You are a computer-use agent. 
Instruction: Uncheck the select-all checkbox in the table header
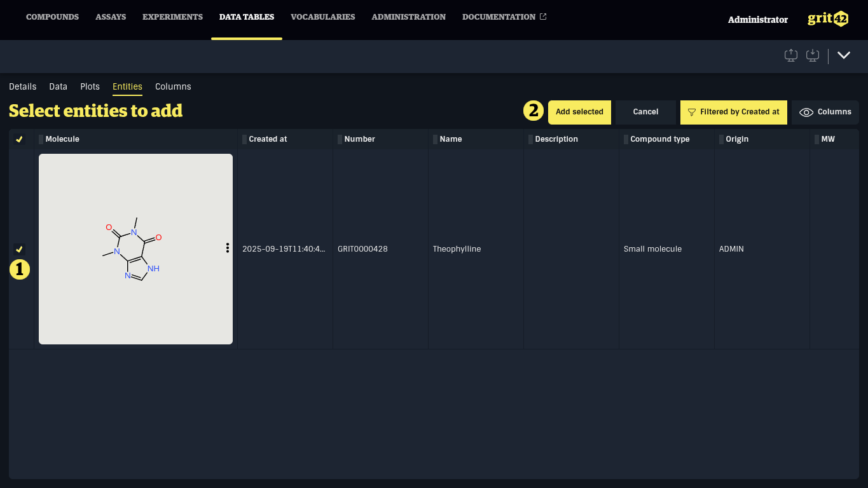coord(20,139)
